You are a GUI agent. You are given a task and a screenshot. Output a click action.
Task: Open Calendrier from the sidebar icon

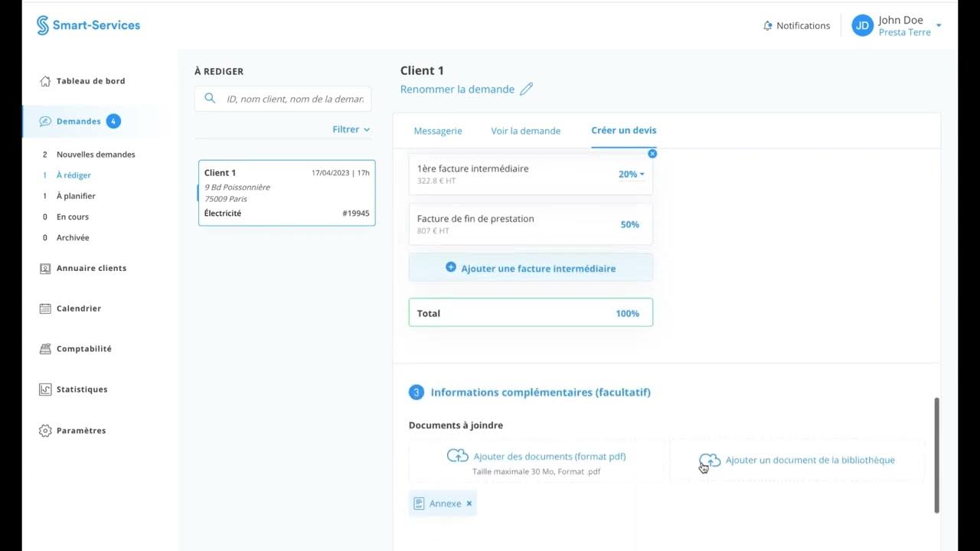pyautogui.click(x=45, y=308)
